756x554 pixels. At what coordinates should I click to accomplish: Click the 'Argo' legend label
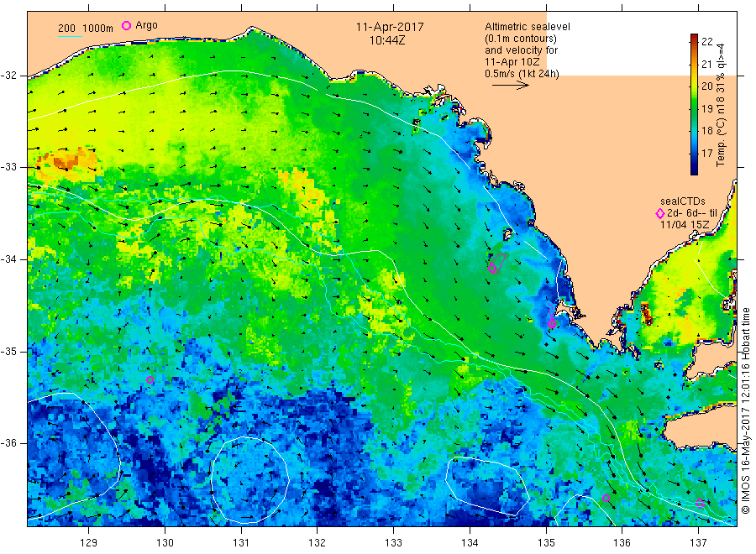tap(146, 25)
